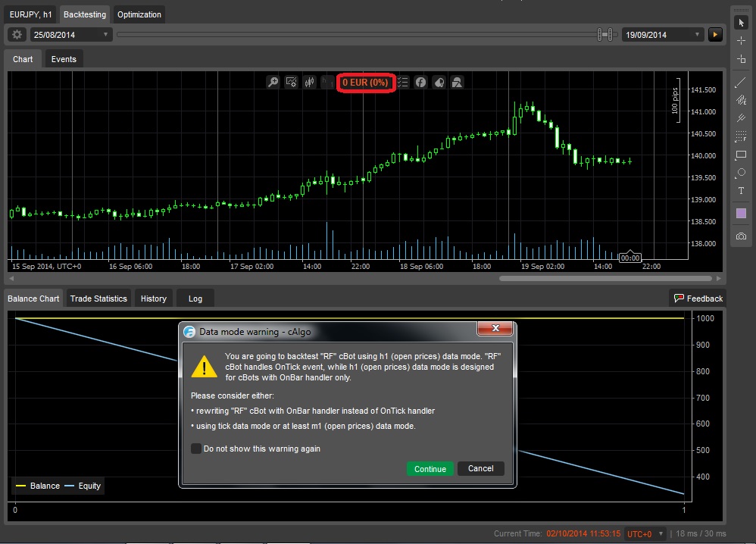756x544 pixels.
Task: Click the zoom magnifier chart icon
Action: (x=273, y=82)
